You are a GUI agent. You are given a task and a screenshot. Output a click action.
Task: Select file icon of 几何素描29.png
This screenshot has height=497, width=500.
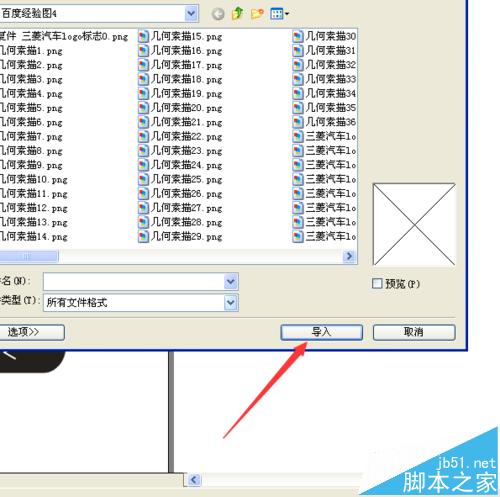(143, 237)
